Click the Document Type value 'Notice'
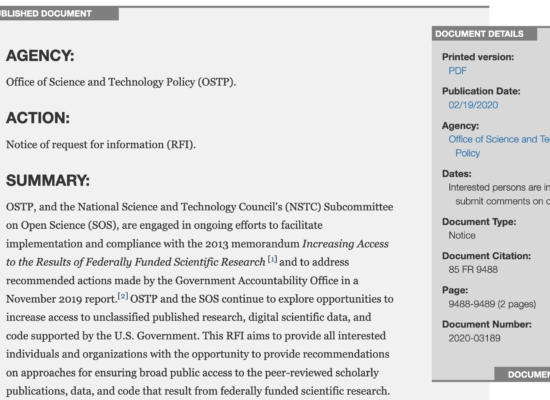550x400 pixels. [x=462, y=235]
